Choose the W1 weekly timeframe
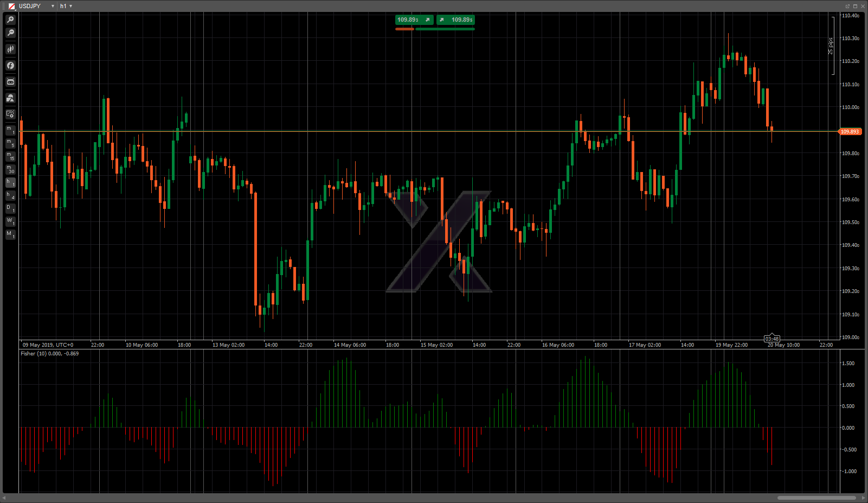Screen dimensions: 868x503 (x=10, y=221)
